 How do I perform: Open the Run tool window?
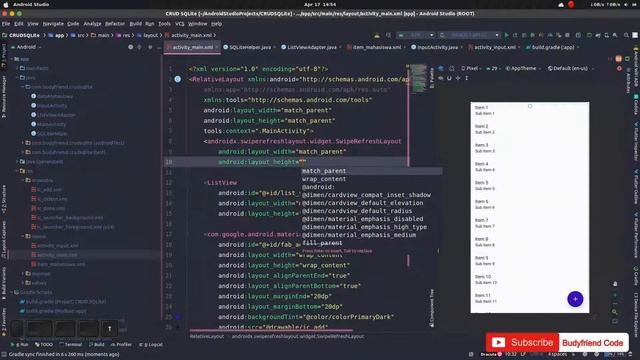(x=20, y=344)
